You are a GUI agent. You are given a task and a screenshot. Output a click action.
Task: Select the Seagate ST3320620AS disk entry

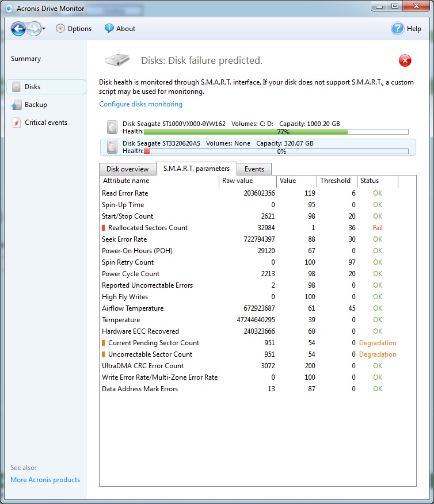click(258, 147)
